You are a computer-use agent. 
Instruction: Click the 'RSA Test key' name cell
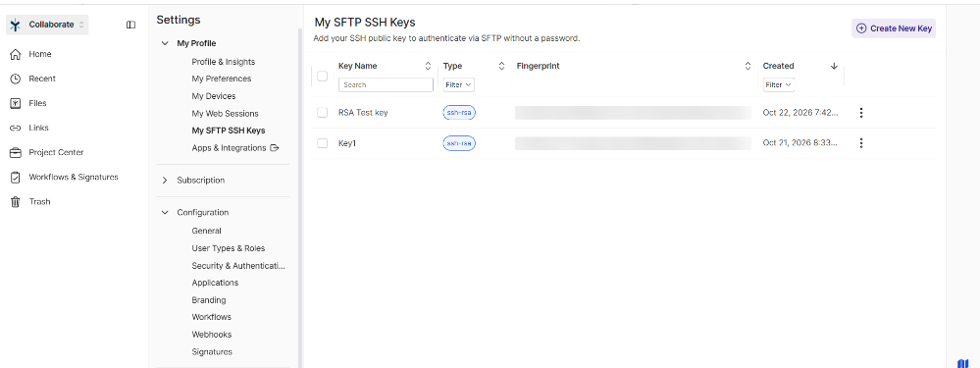(x=363, y=113)
